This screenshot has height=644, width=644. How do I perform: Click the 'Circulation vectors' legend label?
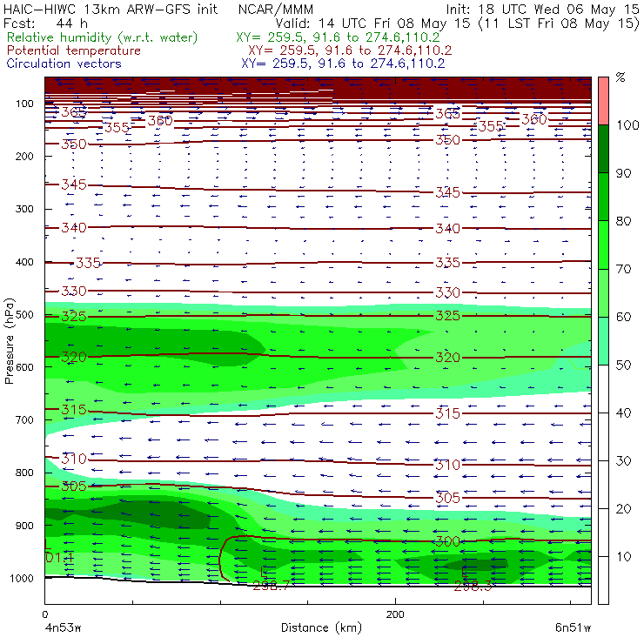point(64,64)
